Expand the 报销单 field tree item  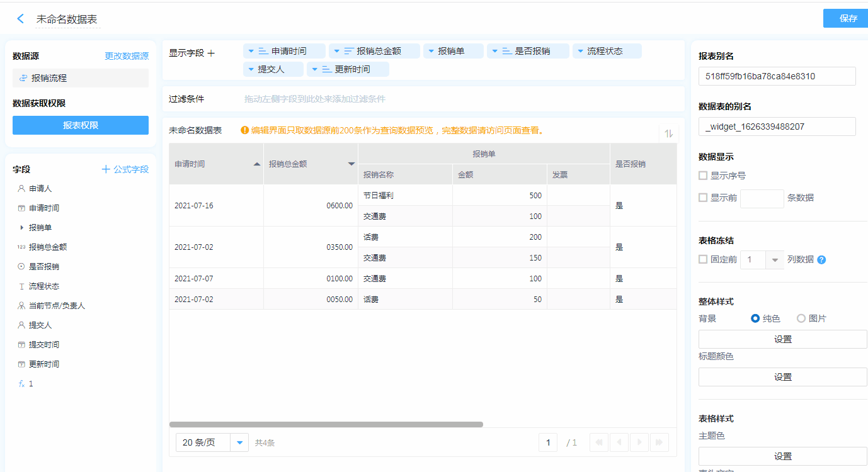tap(22, 228)
